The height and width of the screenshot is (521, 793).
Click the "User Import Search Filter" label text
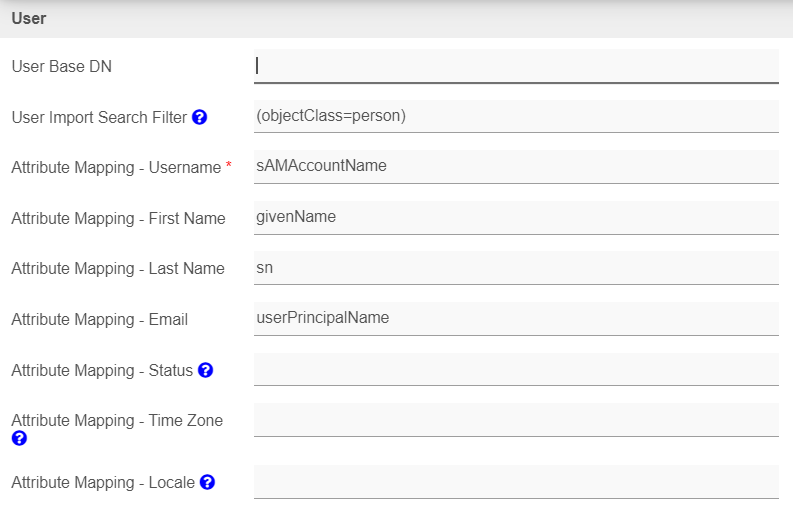click(x=99, y=118)
